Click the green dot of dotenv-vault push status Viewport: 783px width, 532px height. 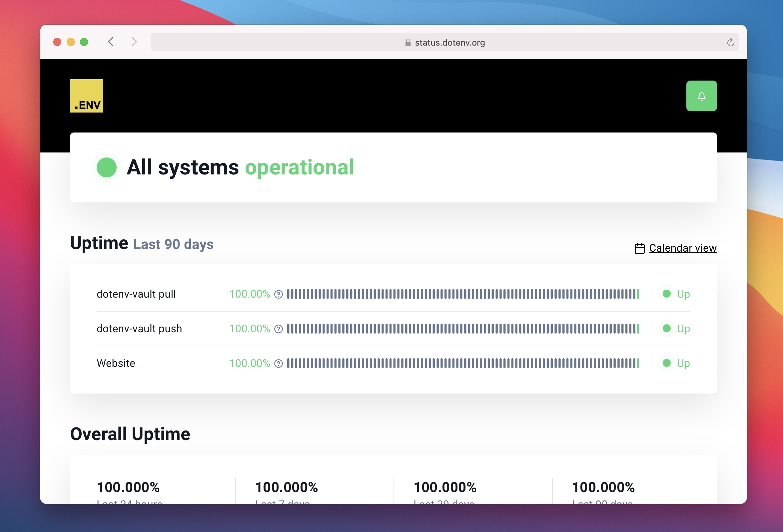click(666, 329)
